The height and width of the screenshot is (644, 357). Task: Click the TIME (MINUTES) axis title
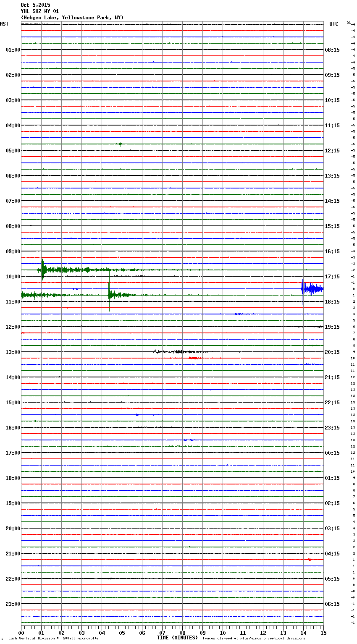(177, 638)
